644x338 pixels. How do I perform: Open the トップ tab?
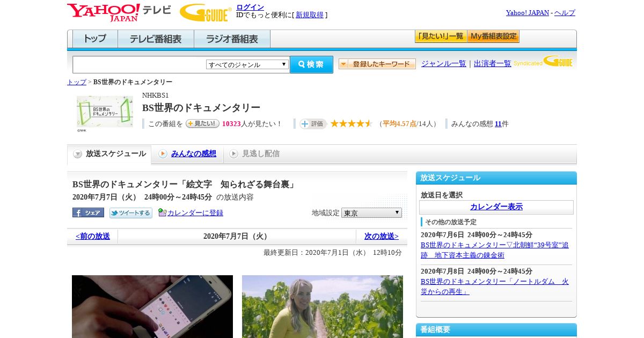[x=95, y=39]
